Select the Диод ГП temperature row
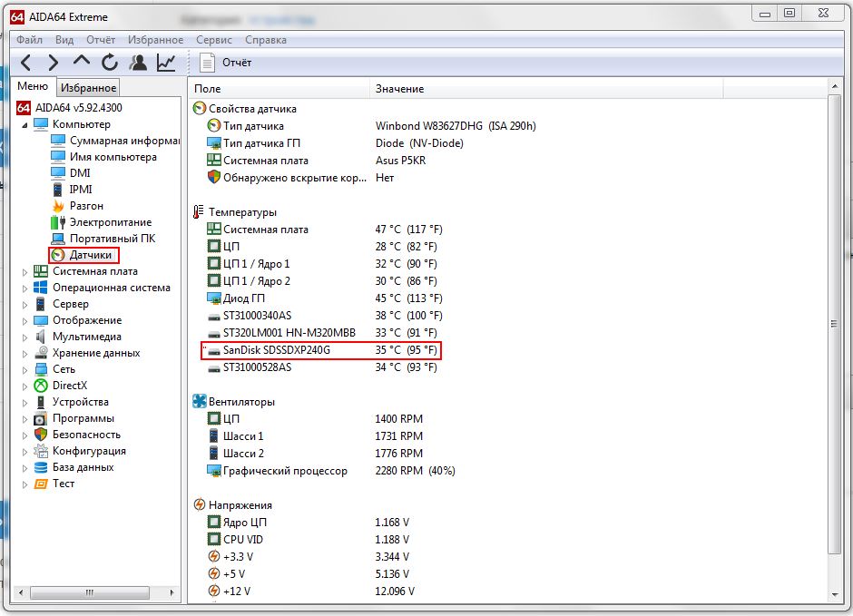This screenshot has width=853, height=616. click(325, 298)
